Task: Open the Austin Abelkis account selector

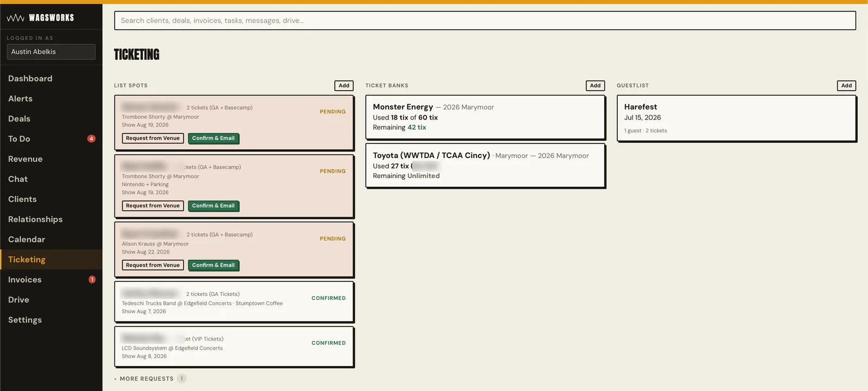Action: pyautogui.click(x=51, y=52)
